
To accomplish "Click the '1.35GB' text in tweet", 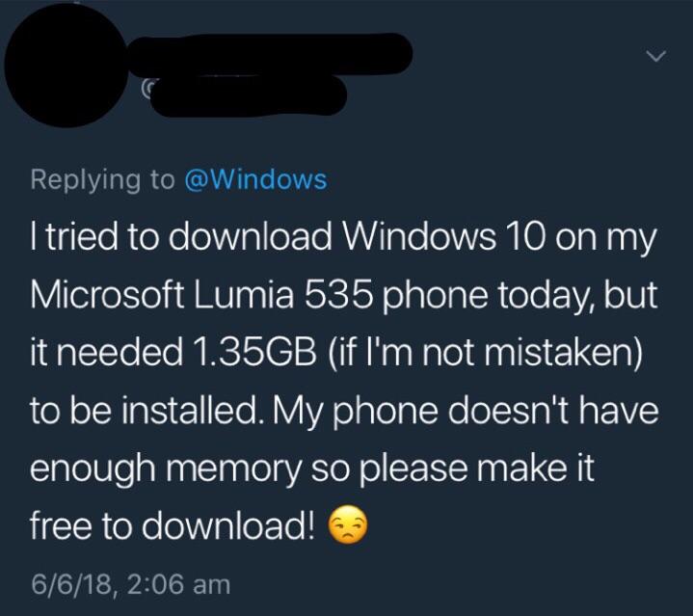I will tap(253, 353).
